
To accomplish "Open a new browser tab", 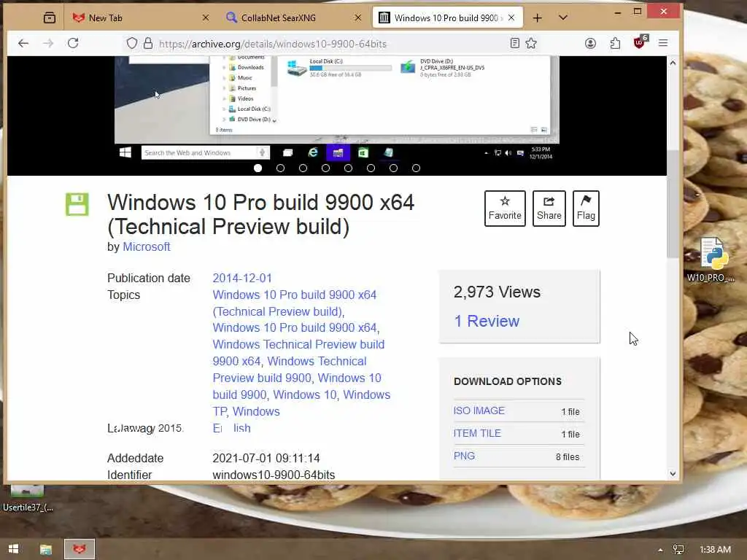I will (x=538, y=18).
